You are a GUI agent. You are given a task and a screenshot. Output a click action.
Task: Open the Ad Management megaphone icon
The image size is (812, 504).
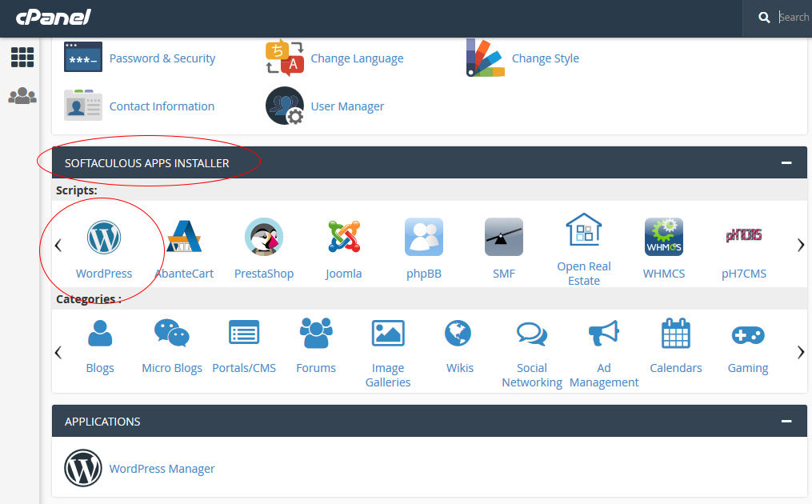click(x=604, y=333)
